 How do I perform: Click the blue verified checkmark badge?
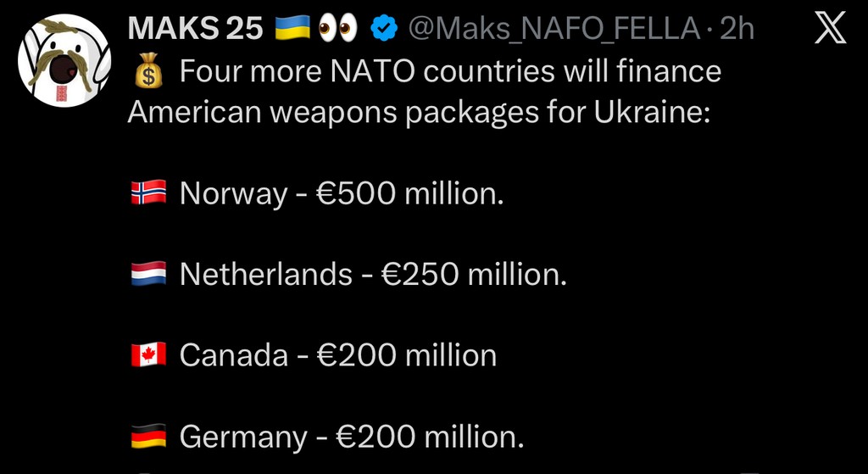click(x=386, y=29)
